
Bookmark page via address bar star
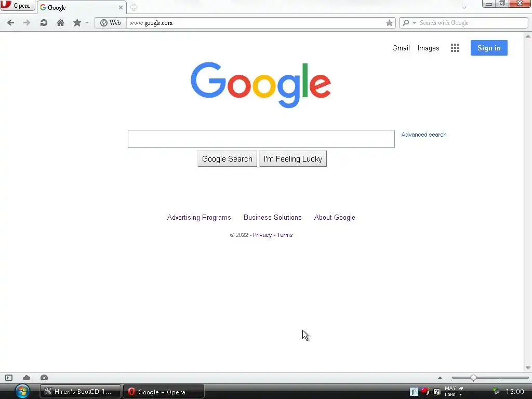point(389,23)
